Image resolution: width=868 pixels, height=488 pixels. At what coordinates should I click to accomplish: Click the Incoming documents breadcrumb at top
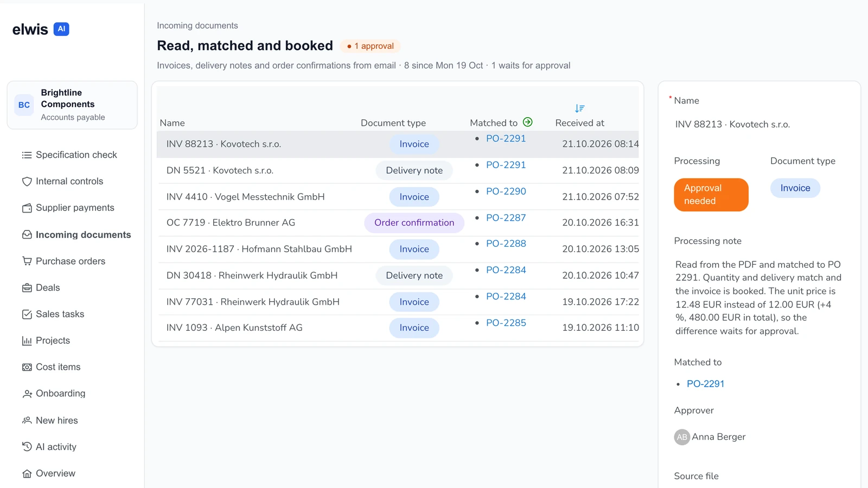click(197, 25)
